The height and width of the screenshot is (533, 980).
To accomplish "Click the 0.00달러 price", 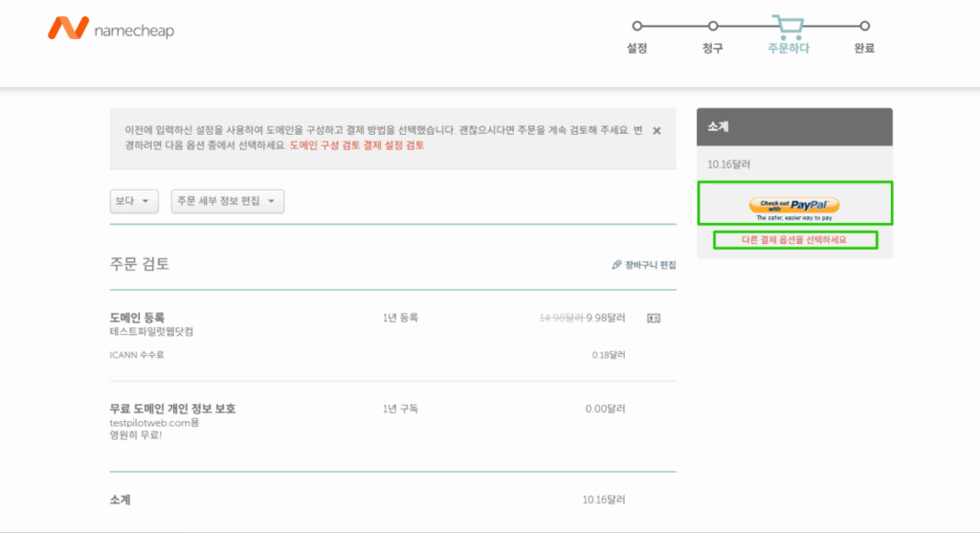I will [x=605, y=409].
